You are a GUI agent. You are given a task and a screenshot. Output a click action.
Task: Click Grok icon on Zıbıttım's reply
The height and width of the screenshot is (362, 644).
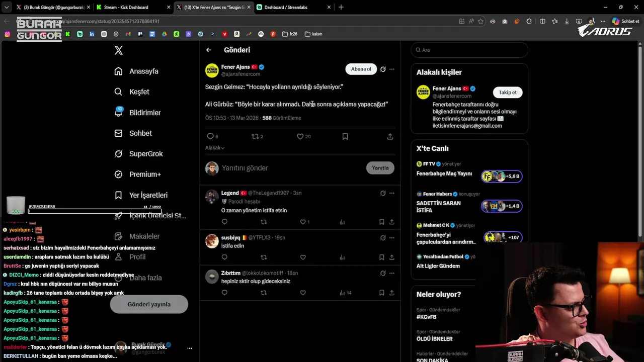coord(383,273)
